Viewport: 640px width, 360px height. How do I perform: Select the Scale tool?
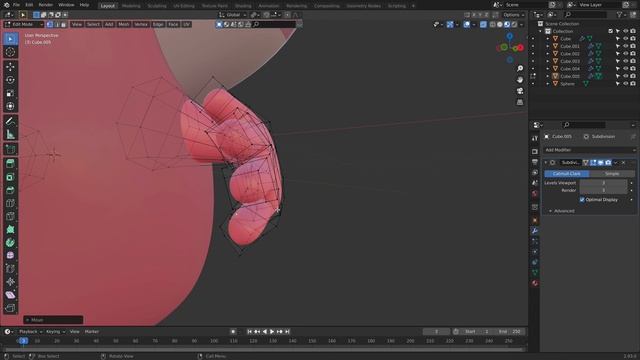pyautogui.click(x=10, y=93)
